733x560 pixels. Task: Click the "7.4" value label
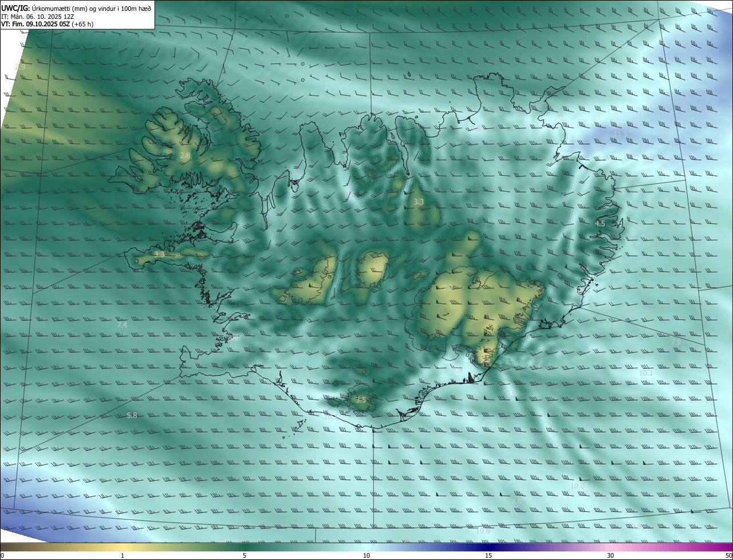[x=122, y=325]
